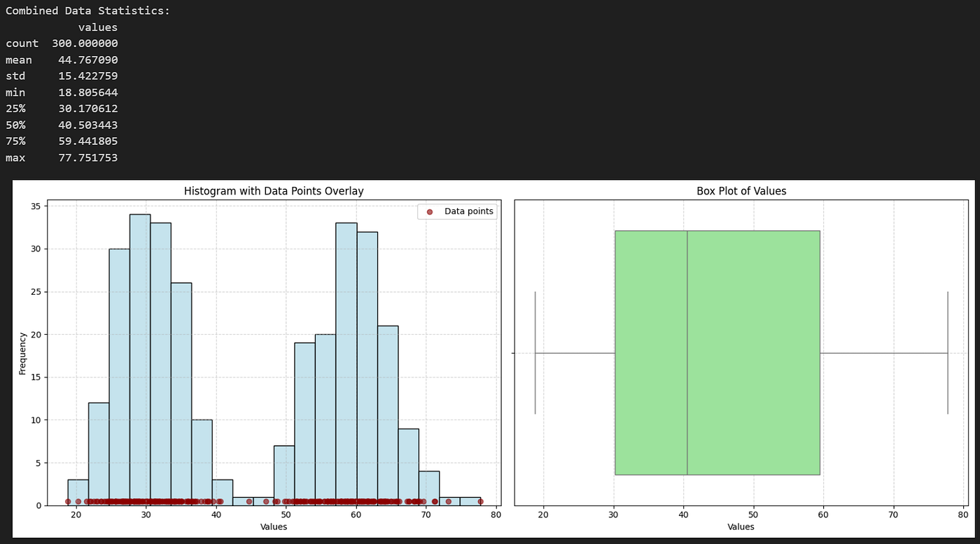Viewport: 980px width, 544px height.
Task: Select the mean value 44.767090 in the statistics
Action: (88, 60)
